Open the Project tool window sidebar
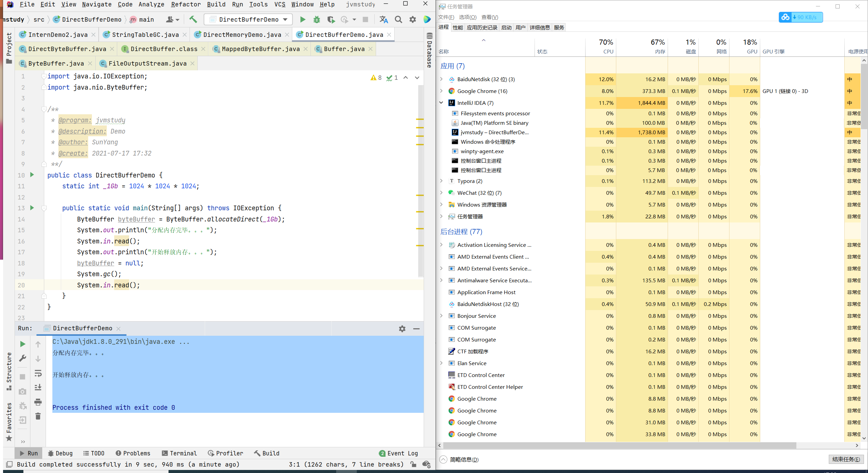The width and height of the screenshot is (868, 473). [9, 48]
